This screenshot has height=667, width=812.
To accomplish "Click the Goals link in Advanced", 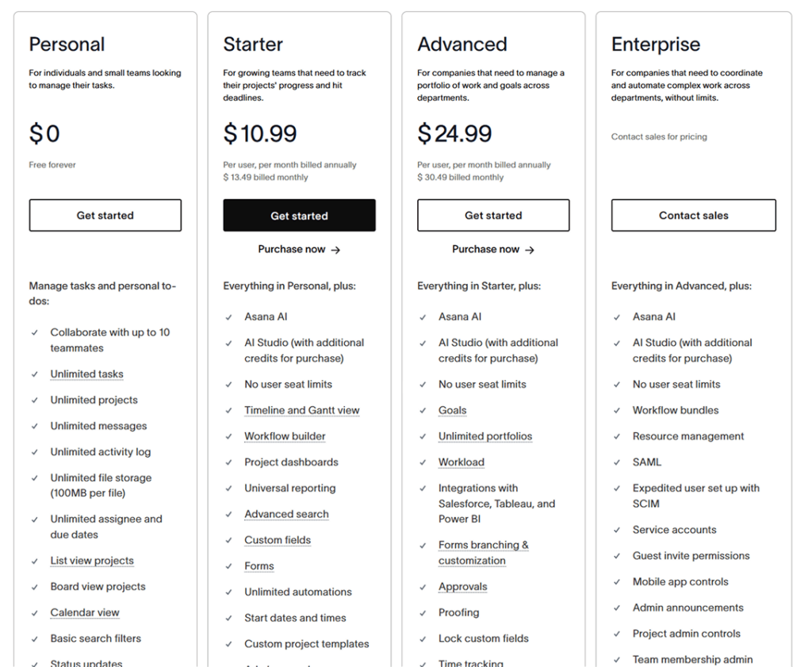I will 452,411.
